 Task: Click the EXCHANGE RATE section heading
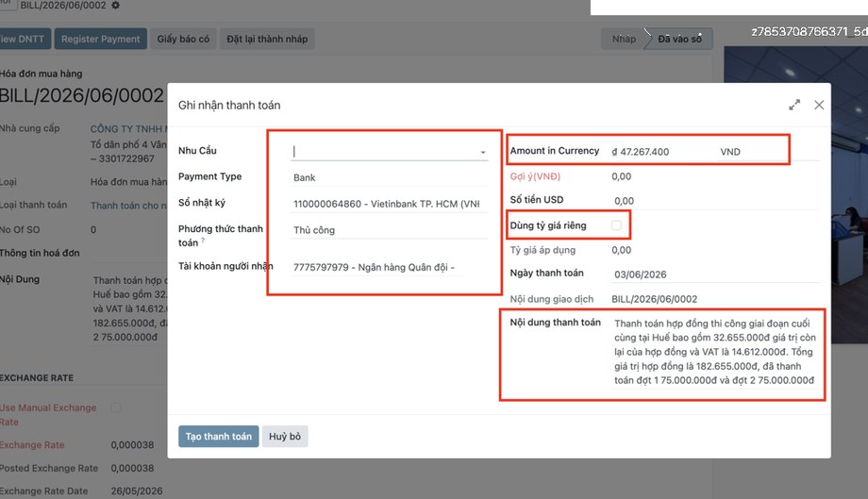[x=37, y=378]
